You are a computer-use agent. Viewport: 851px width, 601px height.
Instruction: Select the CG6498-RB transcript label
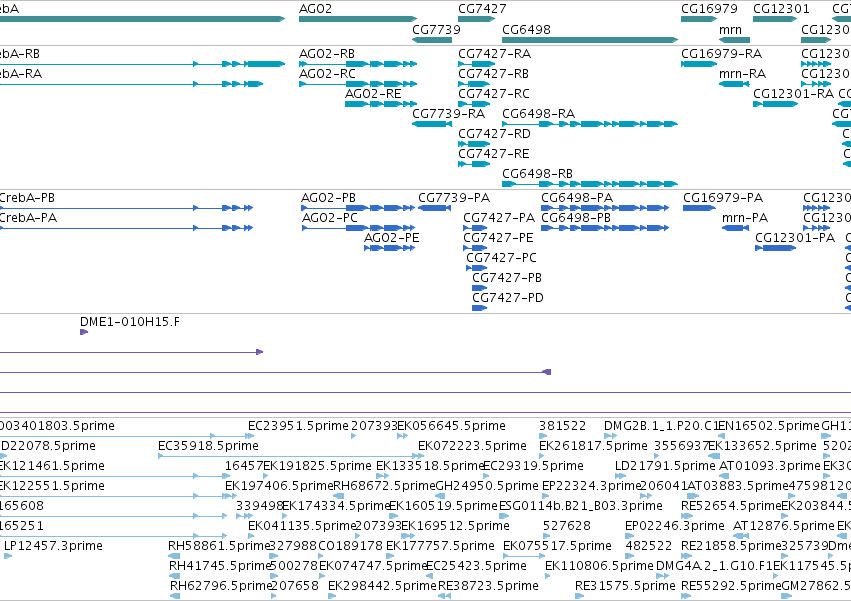pos(537,174)
